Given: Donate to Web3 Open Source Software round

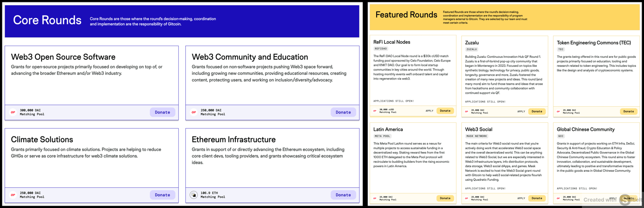Looking at the screenshot, I should [x=163, y=112].
